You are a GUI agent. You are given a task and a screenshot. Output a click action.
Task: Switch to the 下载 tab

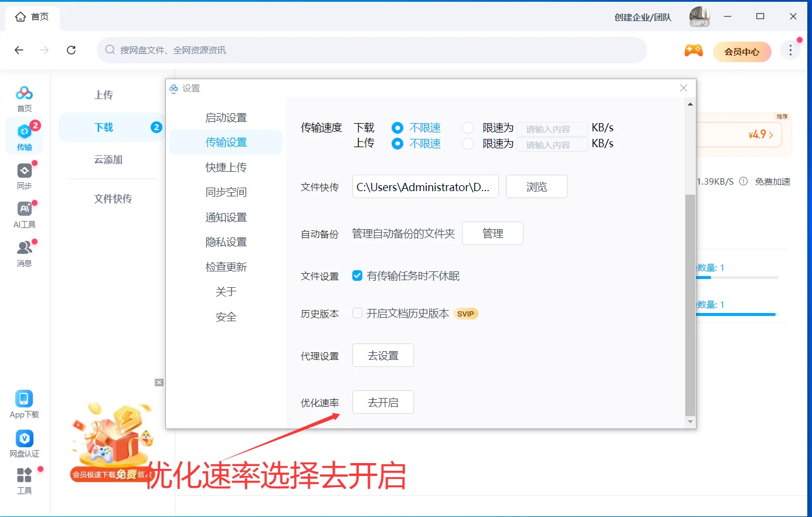(104, 127)
